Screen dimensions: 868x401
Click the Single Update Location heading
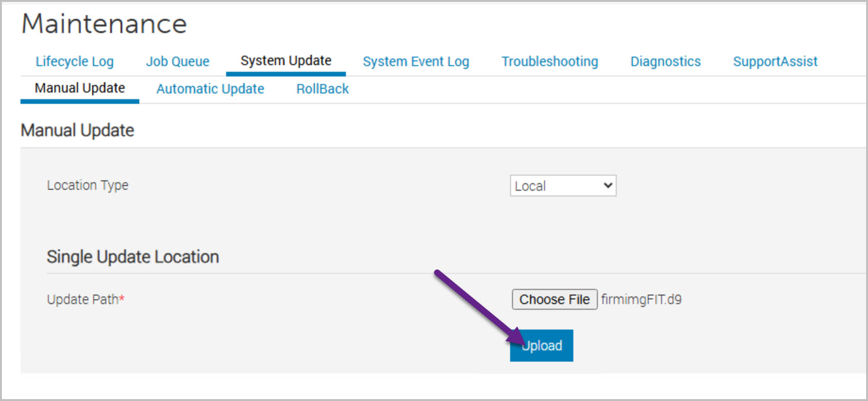click(x=133, y=257)
